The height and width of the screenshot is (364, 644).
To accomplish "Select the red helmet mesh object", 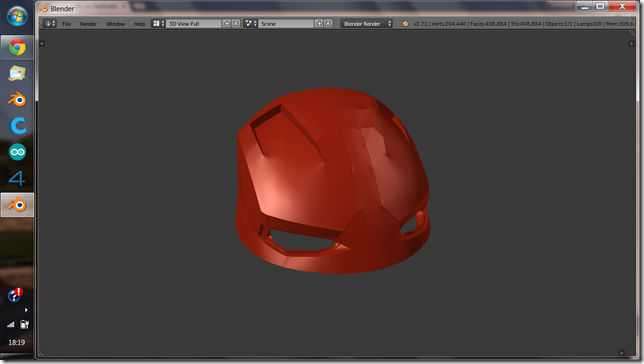I will click(x=333, y=181).
